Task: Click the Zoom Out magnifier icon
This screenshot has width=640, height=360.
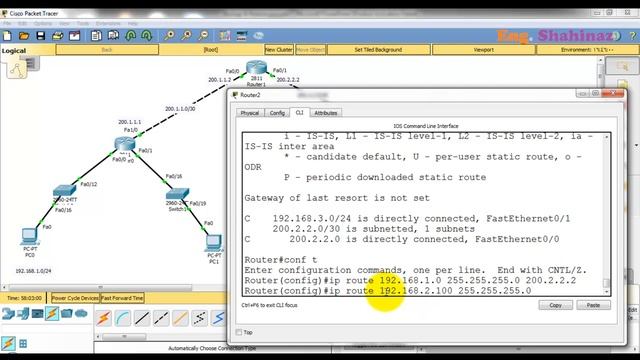Action: 203,36
